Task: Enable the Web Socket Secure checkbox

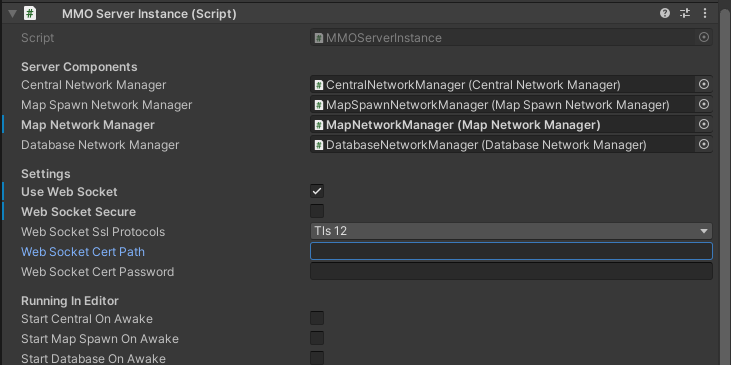Action: coord(317,211)
